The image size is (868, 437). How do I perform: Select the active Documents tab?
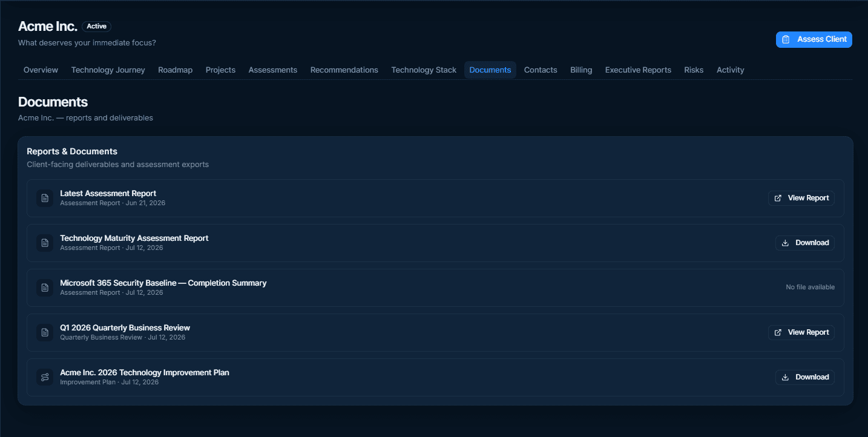coord(490,70)
